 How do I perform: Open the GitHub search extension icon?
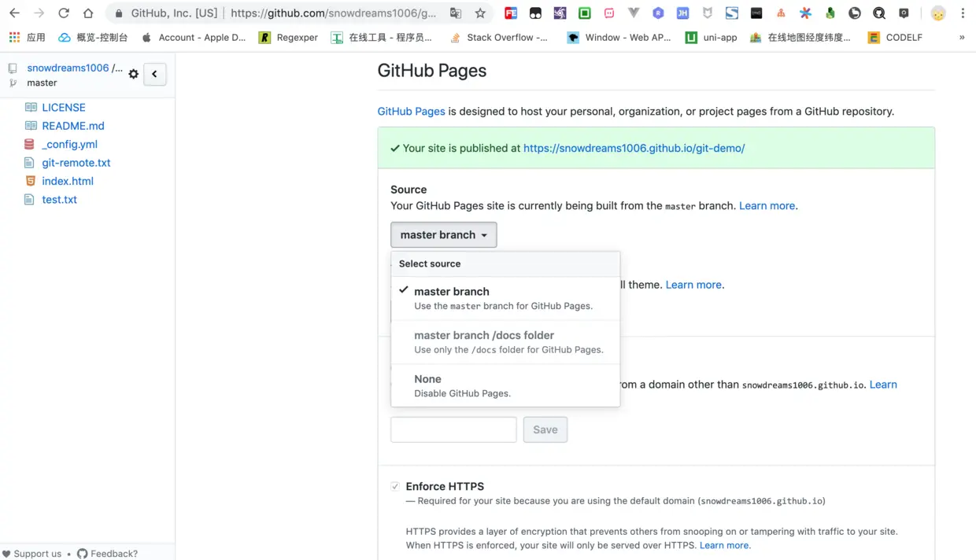click(879, 13)
